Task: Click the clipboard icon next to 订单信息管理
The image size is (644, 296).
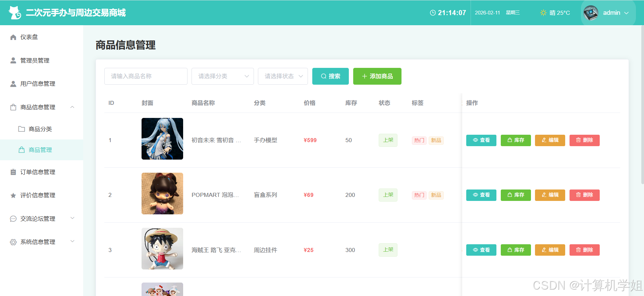Action: pyautogui.click(x=13, y=172)
